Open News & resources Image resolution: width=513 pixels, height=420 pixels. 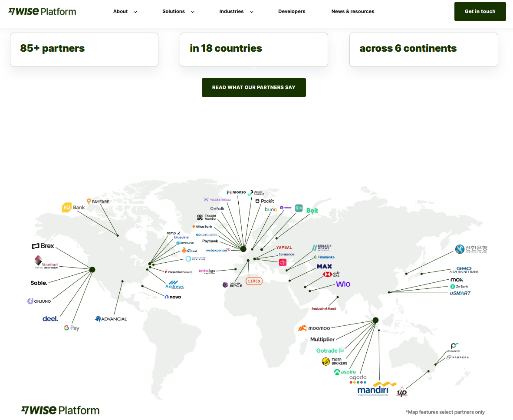click(x=353, y=11)
